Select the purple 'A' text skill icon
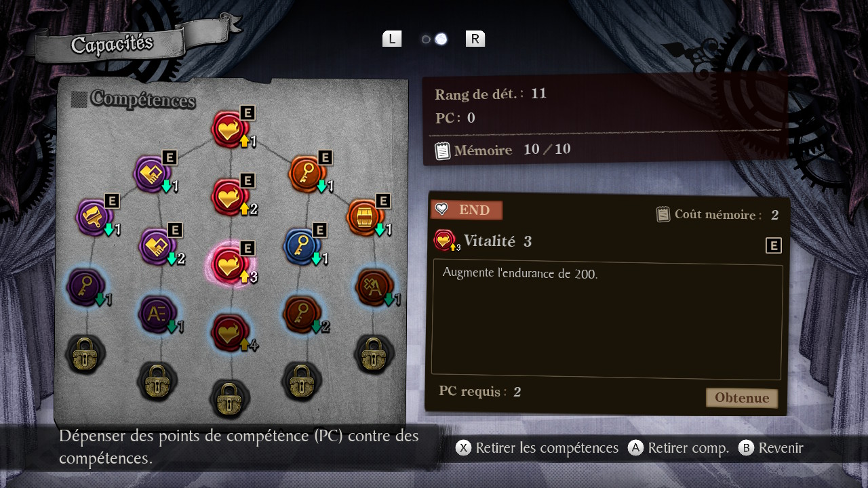868x488 pixels. (158, 314)
